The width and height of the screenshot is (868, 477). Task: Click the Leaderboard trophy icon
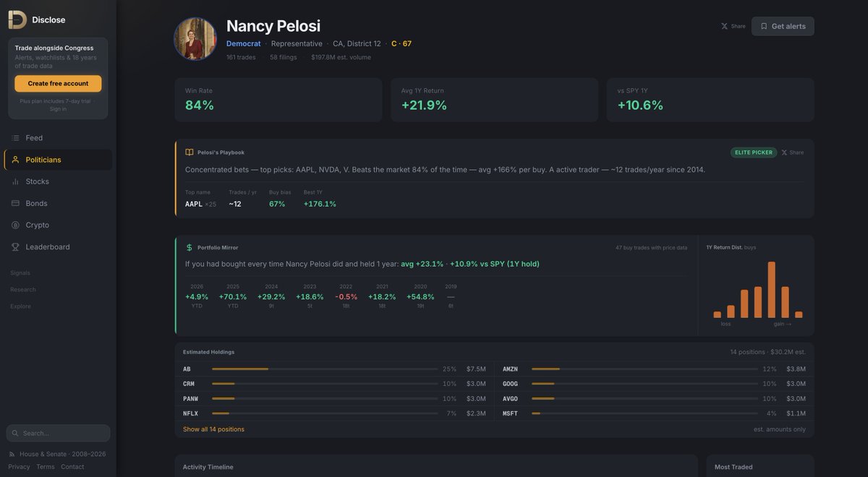pyautogui.click(x=15, y=246)
